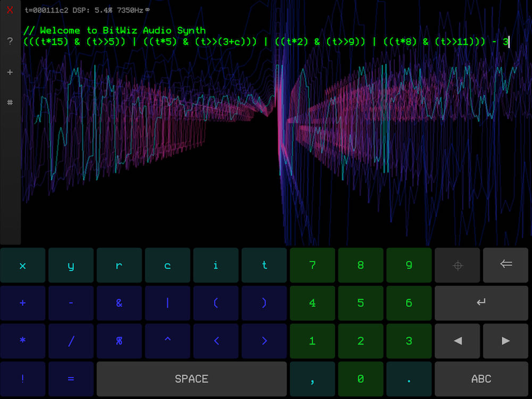Tap the r variable key
The image size is (532, 399).
(119, 265)
